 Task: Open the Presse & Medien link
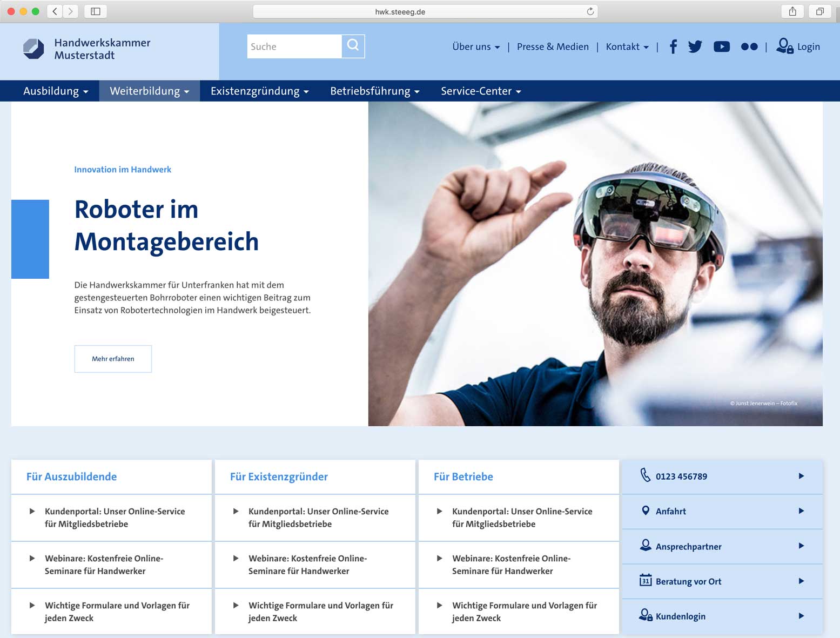(553, 47)
